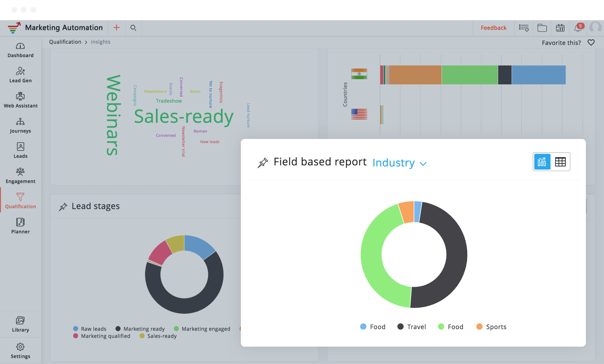Go to Qualification in the breadcrumb
Screen dimensions: 604x364
(65, 42)
